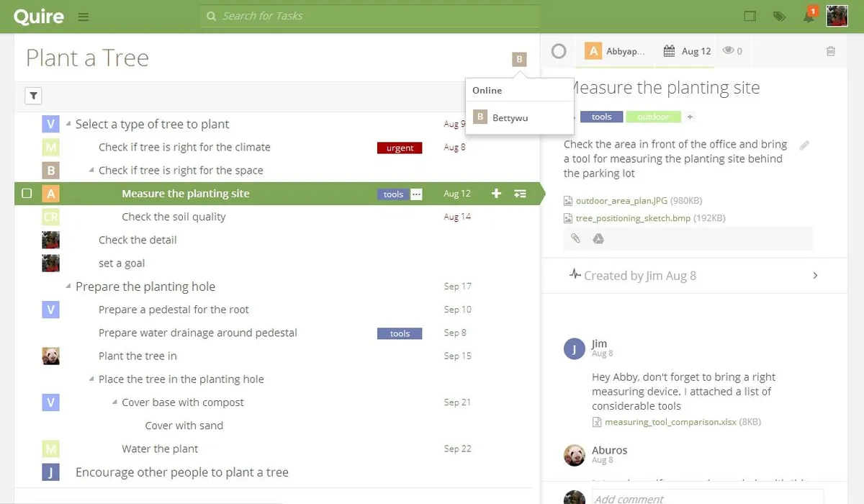Click the panda avatar beside 'Plant the tree in'
Image resolution: width=864 pixels, height=504 pixels.
click(50, 356)
